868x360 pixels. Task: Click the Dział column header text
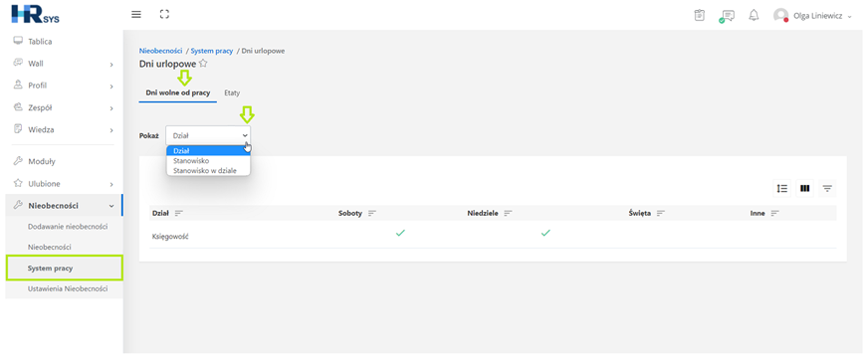pyautogui.click(x=160, y=213)
